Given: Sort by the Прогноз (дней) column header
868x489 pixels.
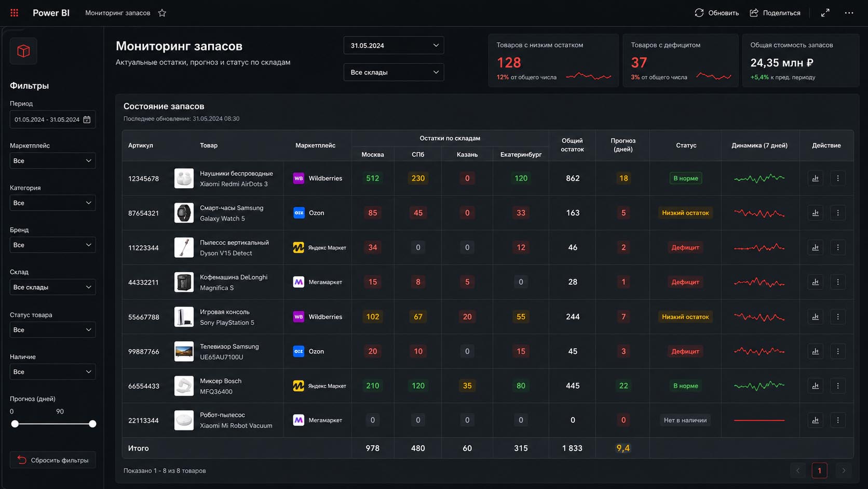Looking at the screenshot, I should [x=623, y=145].
